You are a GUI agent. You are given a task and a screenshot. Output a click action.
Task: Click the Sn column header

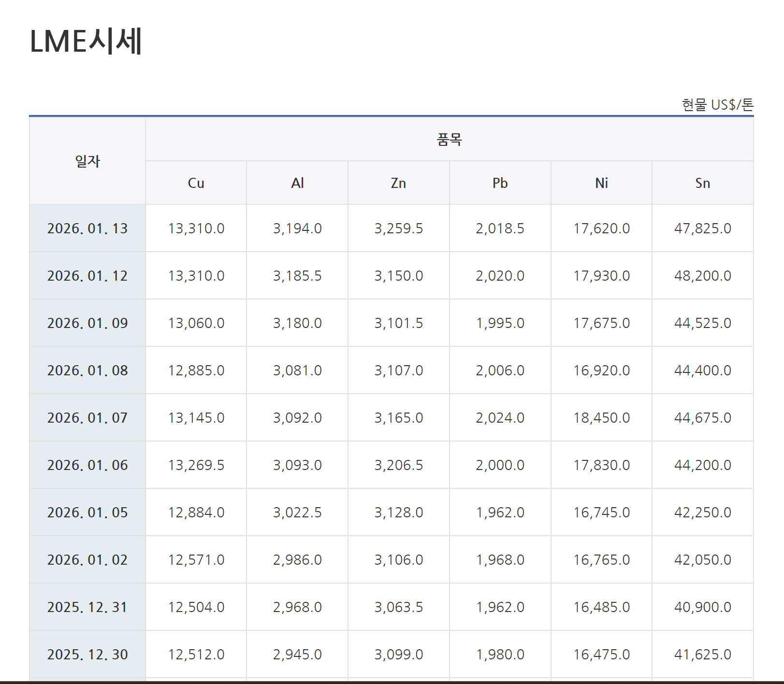click(702, 183)
